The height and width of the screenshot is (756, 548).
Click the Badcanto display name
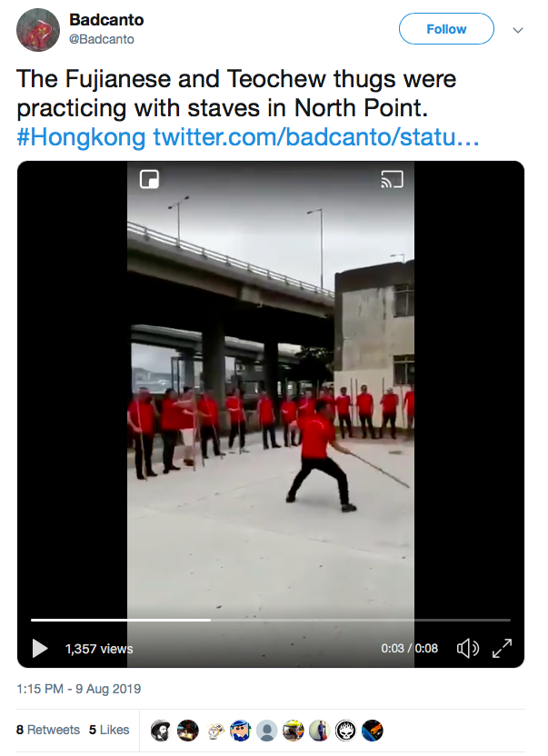[106, 20]
